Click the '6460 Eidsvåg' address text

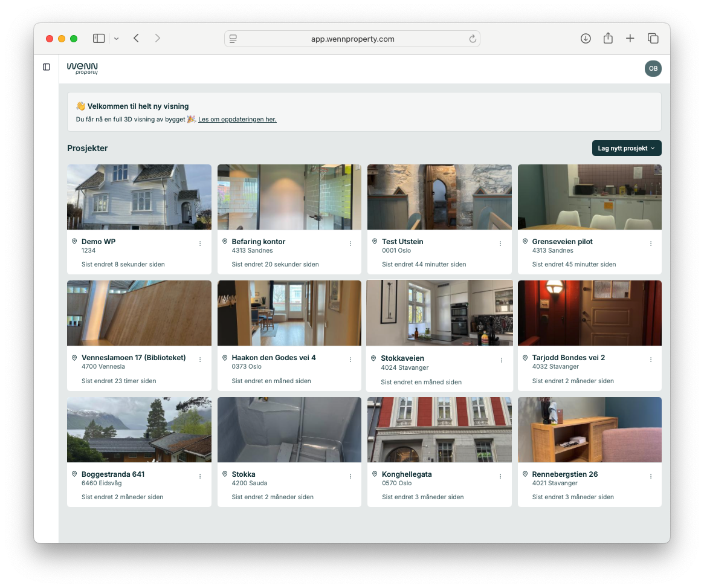pos(102,483)
